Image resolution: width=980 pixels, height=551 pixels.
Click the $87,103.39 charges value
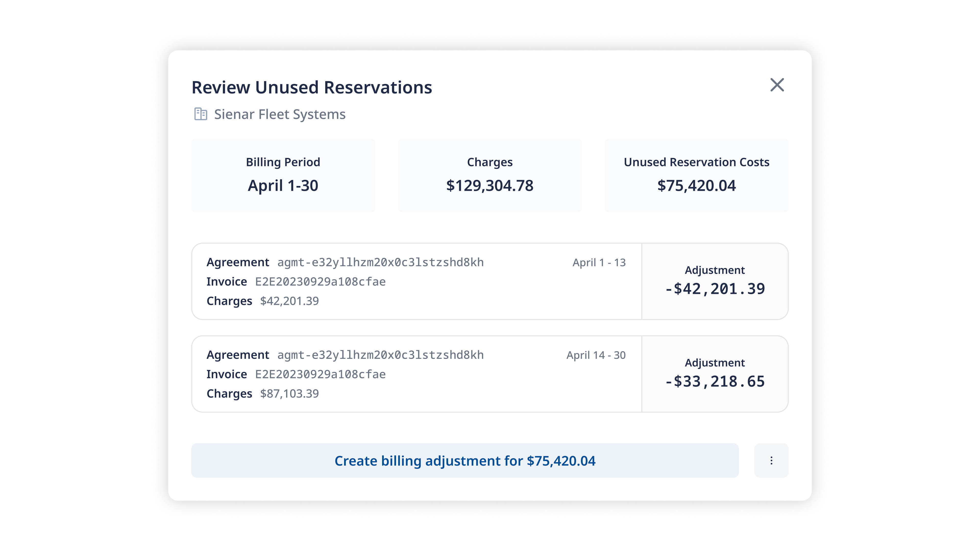pyautogui.click(x=289, y=394)
